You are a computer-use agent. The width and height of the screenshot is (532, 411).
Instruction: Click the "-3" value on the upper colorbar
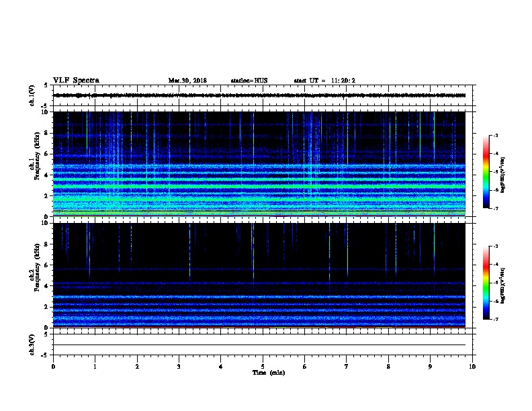495,135
